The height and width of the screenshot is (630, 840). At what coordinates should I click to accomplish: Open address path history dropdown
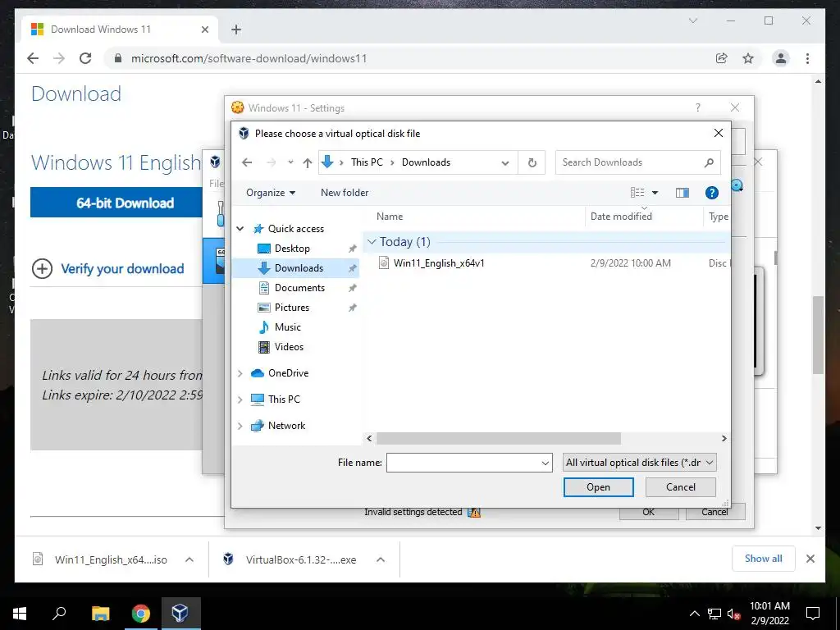[x=505, y=163]
